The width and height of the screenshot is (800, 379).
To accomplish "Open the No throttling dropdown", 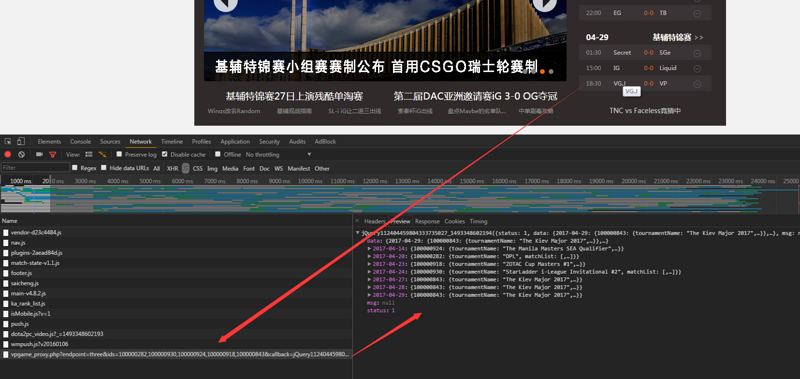I will click(x=279, y=155).
